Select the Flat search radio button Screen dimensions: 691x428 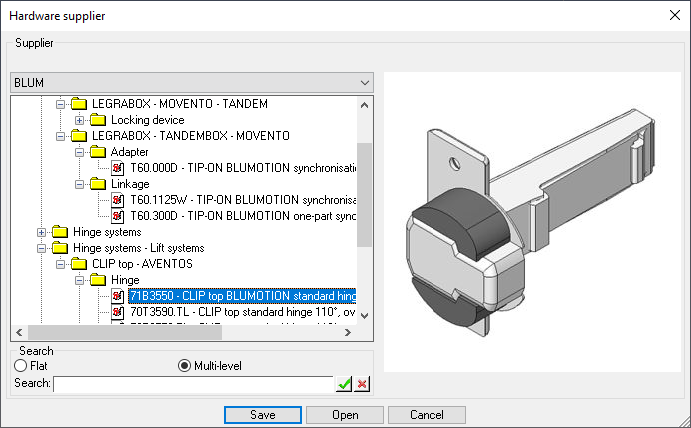pyautogui.click(x=20, y=366)
